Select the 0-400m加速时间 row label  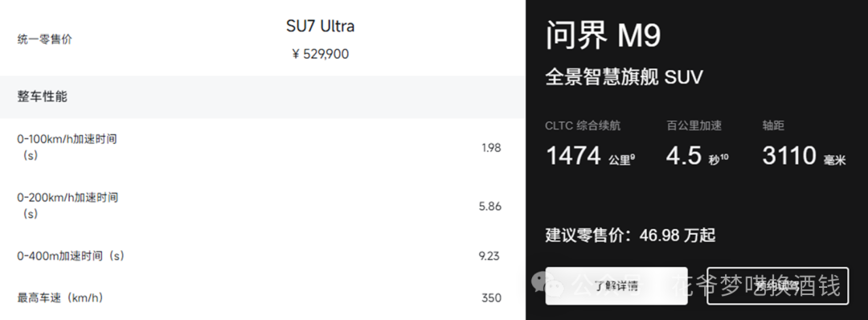pos(71,256)
